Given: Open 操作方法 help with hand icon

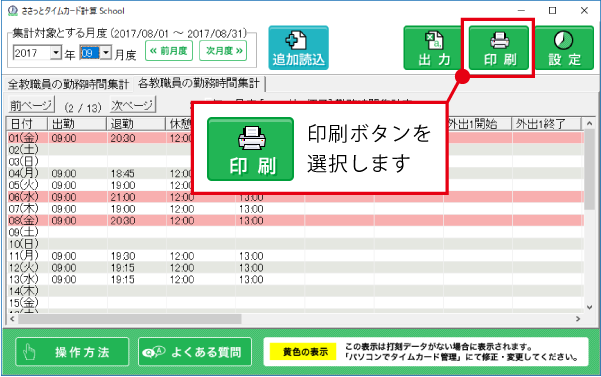Looking at the screenshot, I should (72, 352).
